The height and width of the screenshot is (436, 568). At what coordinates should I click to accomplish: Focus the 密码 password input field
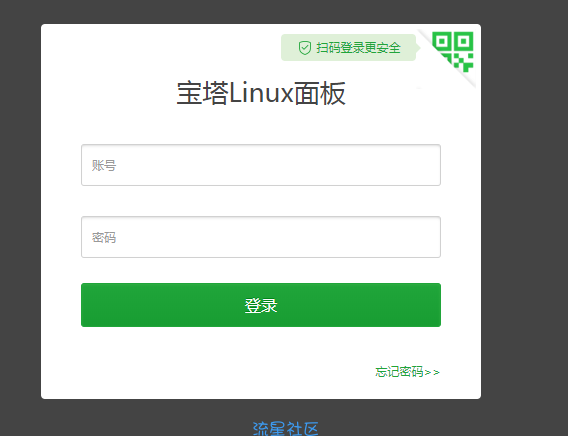261,237
